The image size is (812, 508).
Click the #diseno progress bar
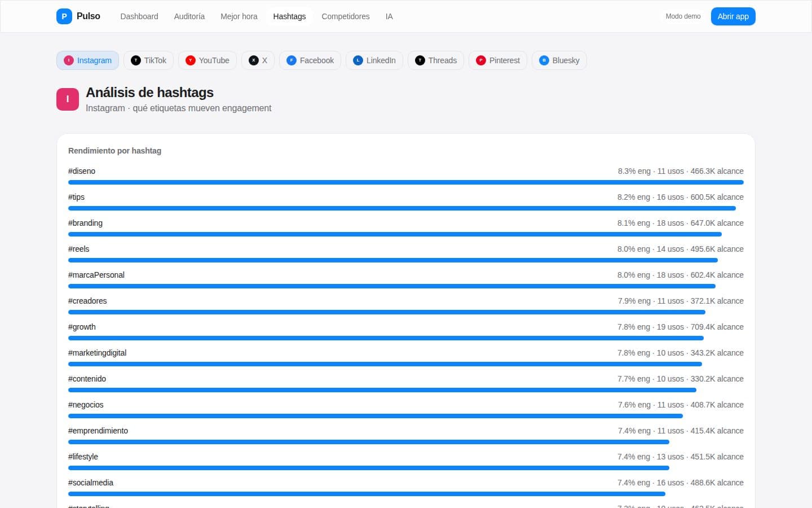point(406,182)
